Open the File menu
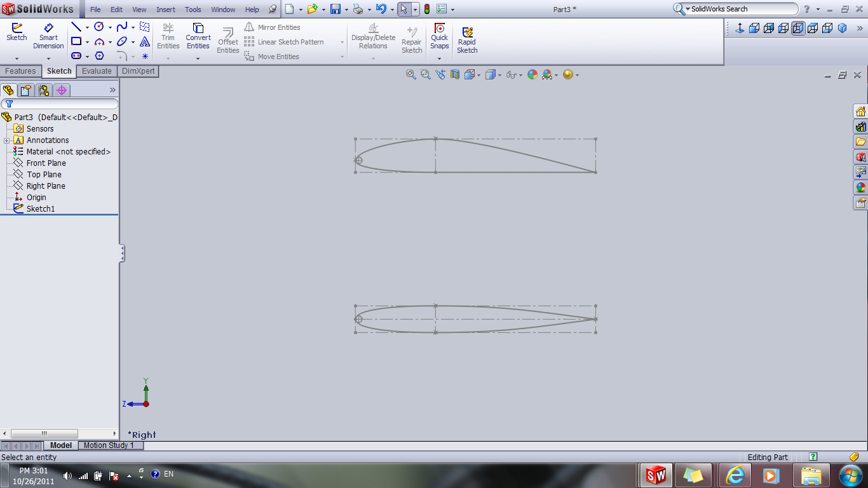 coord(95,10)
